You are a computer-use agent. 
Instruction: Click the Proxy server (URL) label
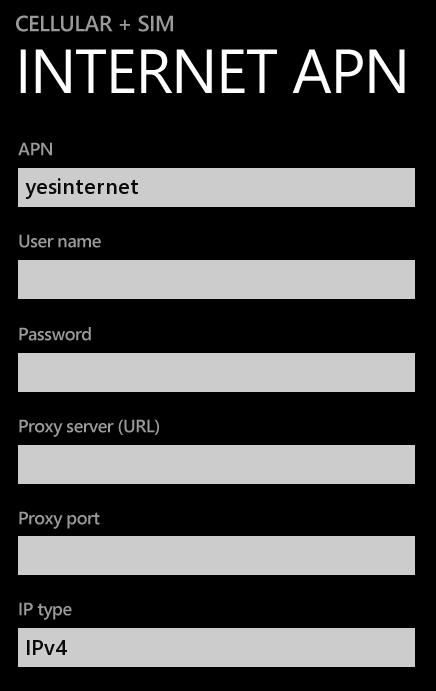point(89,427)
